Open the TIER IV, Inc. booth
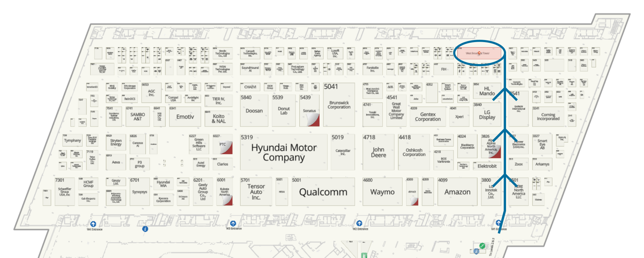Image resolution: width=644 pixels, height=258 pixels. coord(218,101)
